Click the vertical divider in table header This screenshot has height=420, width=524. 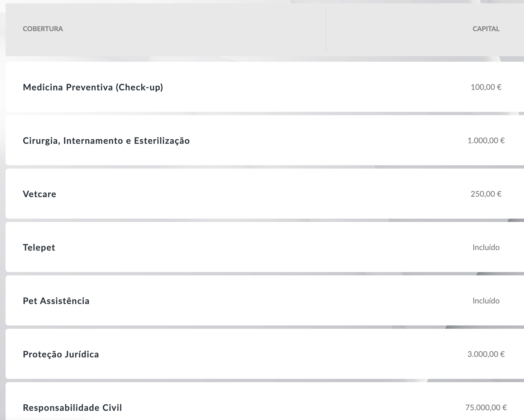click(326, 30)
